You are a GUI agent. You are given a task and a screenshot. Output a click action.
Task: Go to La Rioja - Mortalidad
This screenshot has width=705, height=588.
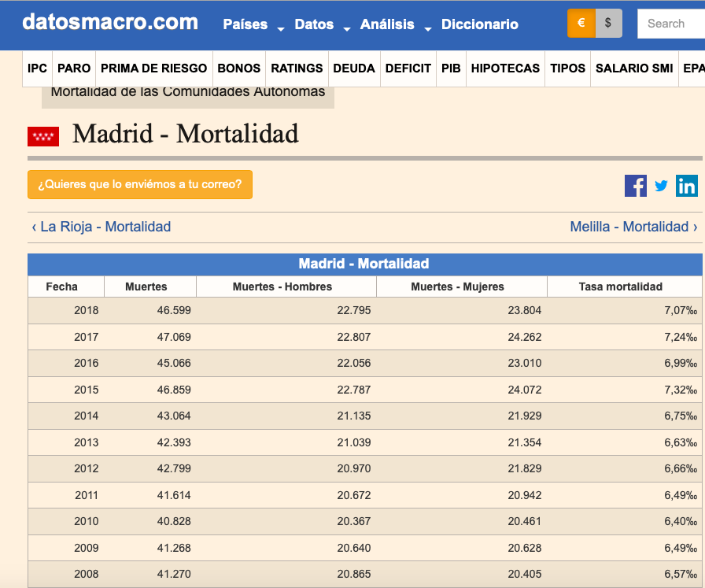pyautogui.click(x=102, y=227)
